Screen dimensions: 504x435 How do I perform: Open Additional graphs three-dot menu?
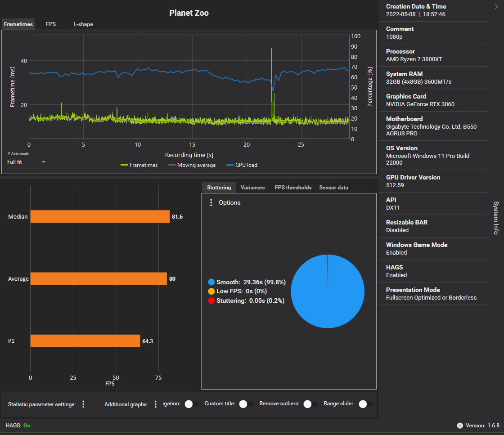pos(156,404)
